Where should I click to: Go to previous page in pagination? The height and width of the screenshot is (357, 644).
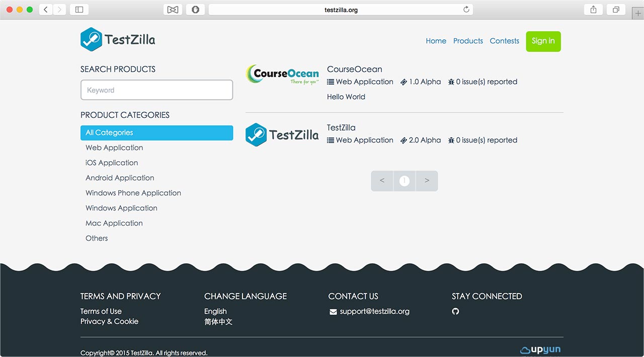(x=382, y=181)
